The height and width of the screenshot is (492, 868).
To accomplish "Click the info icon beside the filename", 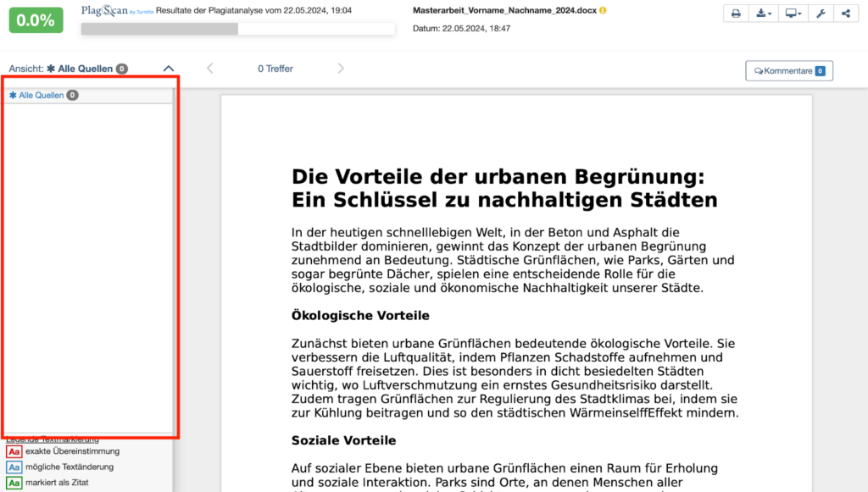I will [x=603, y=10].
